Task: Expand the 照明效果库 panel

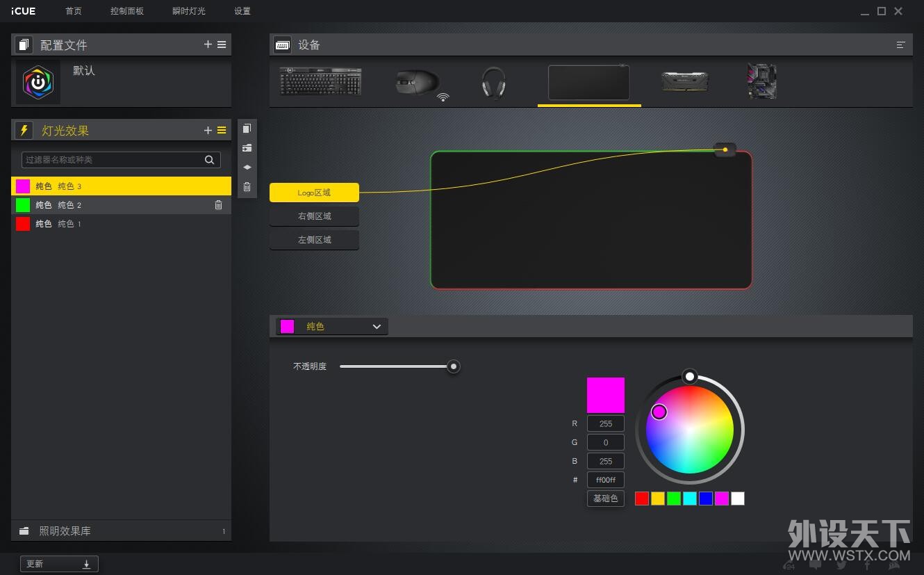Action: point(121,531)
